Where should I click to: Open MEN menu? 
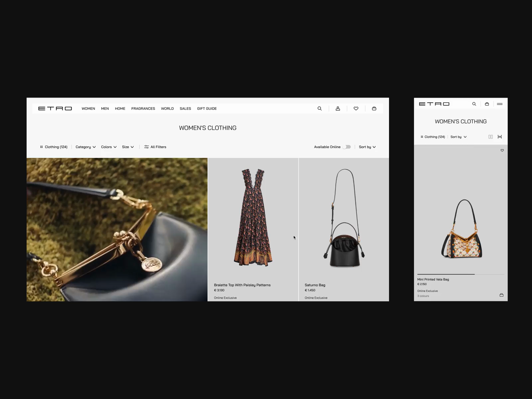(x=105, y=109)
